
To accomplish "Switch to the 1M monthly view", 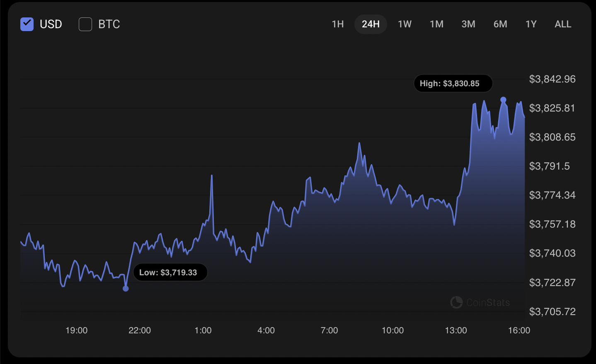I will [436, 24].
